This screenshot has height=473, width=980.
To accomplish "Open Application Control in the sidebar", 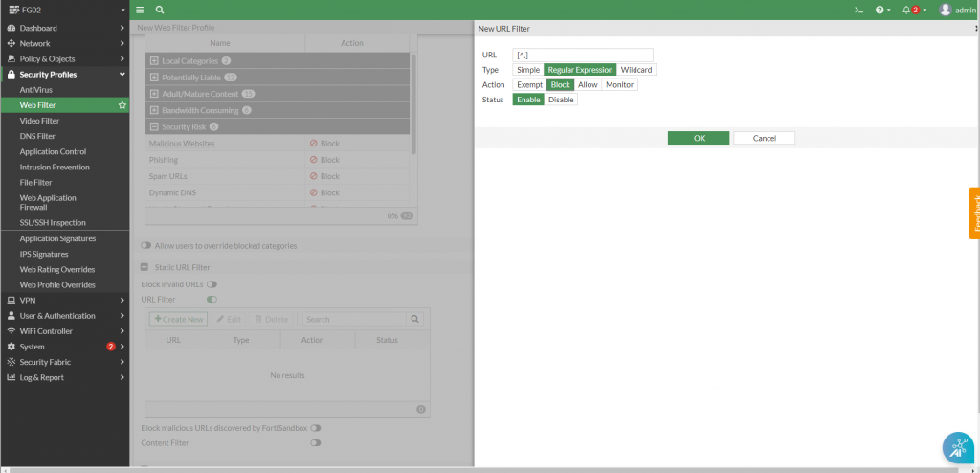I will click(53, 151).
